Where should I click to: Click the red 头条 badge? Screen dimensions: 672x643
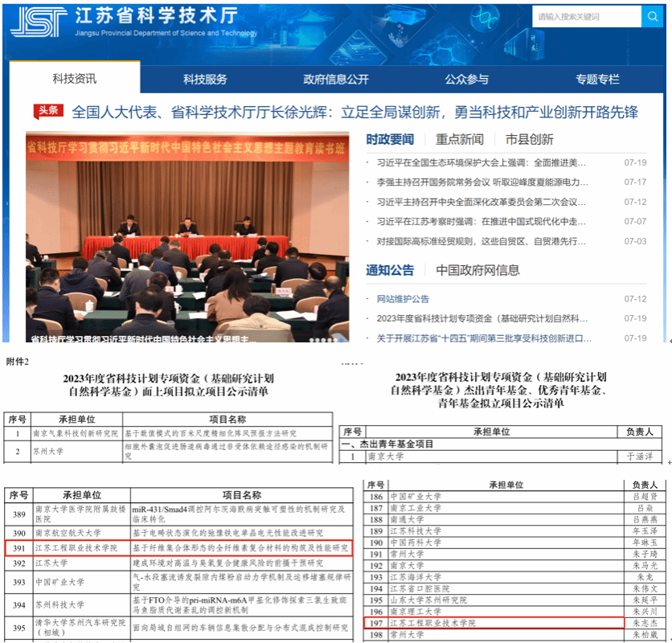[48, 111]
